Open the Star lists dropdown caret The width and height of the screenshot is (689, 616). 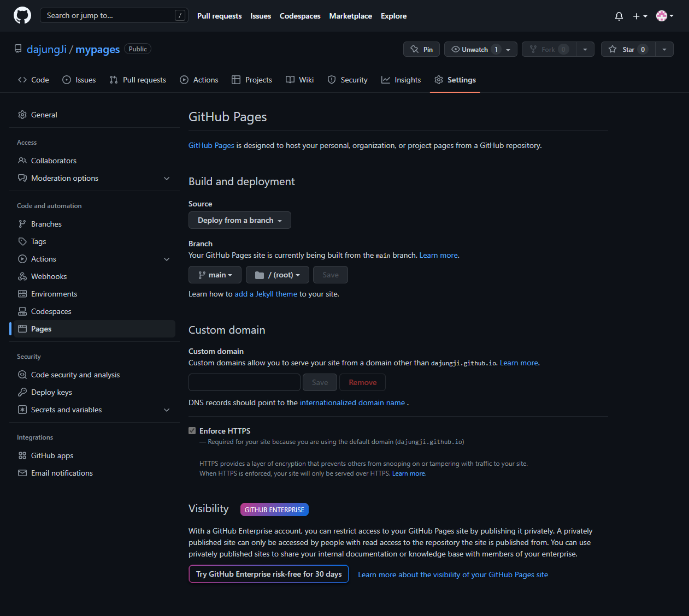(x=664, y=49)
